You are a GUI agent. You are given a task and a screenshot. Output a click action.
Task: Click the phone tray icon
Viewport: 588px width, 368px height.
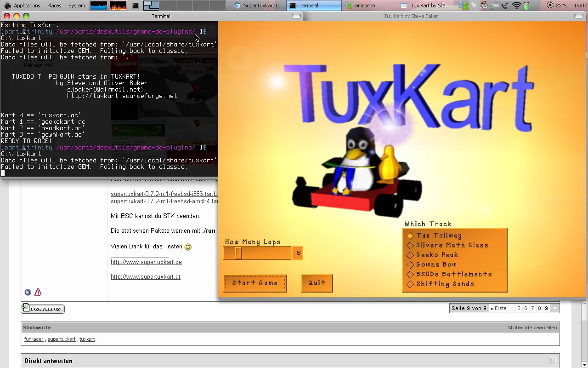(x=505, y=6)
